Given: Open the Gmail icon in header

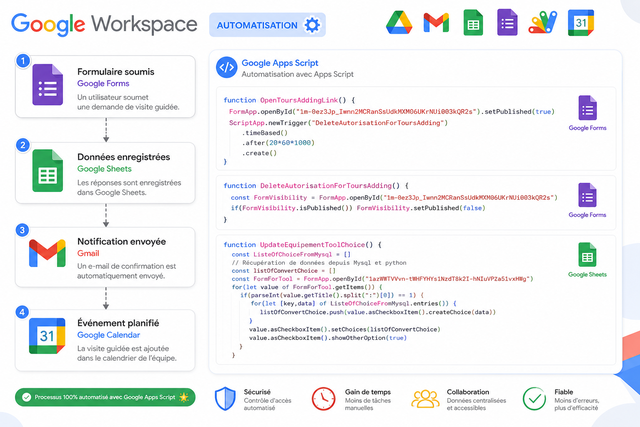Looking at the screenshot, I should (436, 23).
